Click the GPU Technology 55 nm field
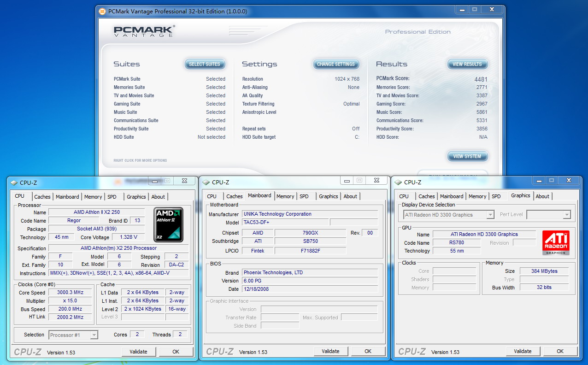588x365 pixels. (456, 251)
